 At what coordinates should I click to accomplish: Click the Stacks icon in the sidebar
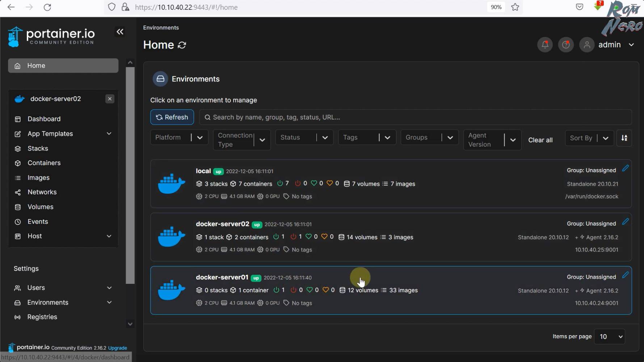click(x=18, y=148)
